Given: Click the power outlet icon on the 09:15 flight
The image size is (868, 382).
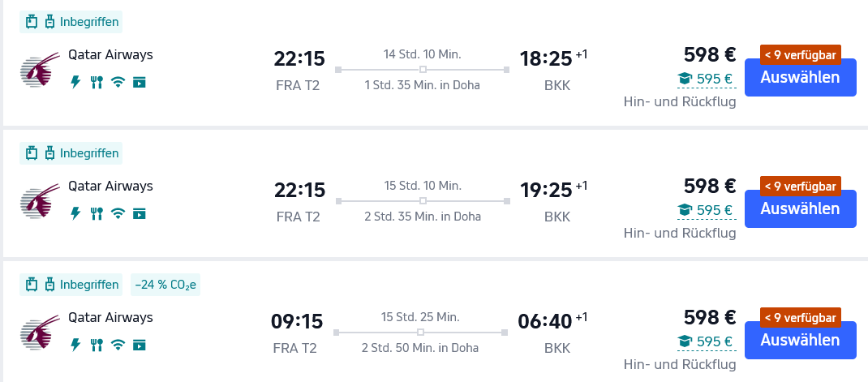Looking at the screenshot, I should click(76, 345).
